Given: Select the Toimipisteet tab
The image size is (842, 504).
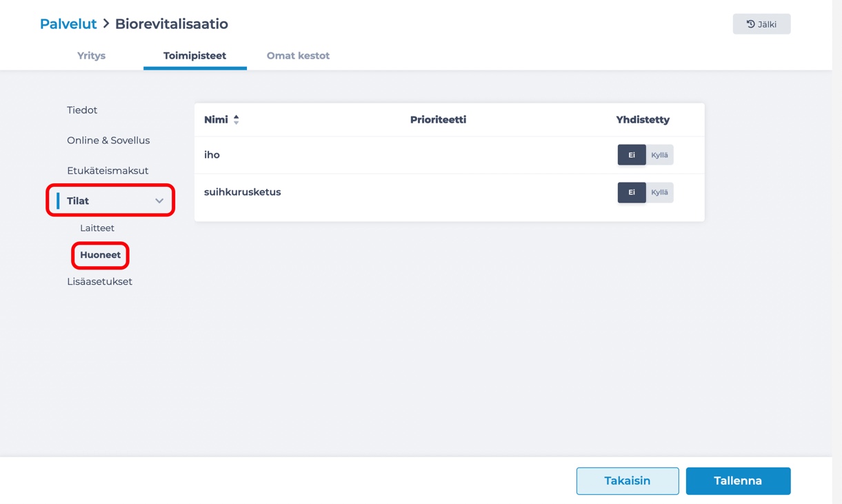Looking at the screenshot, I should tap(194, 56).
